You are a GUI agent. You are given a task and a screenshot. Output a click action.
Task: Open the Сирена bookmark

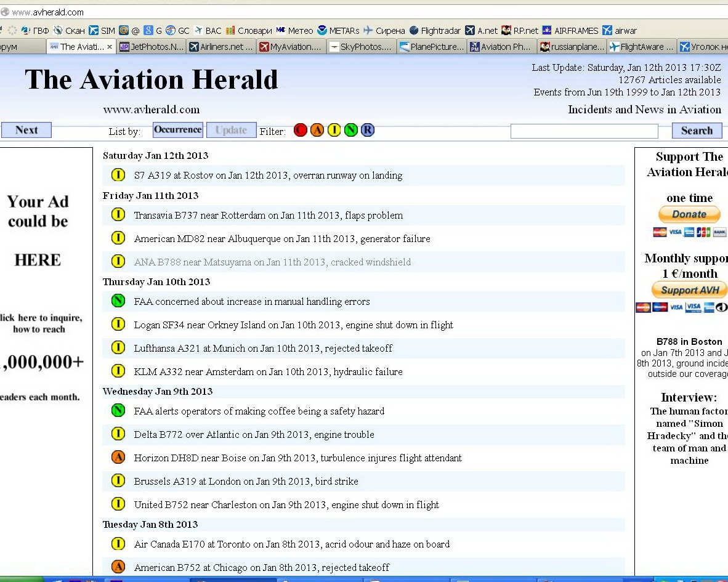384,31
